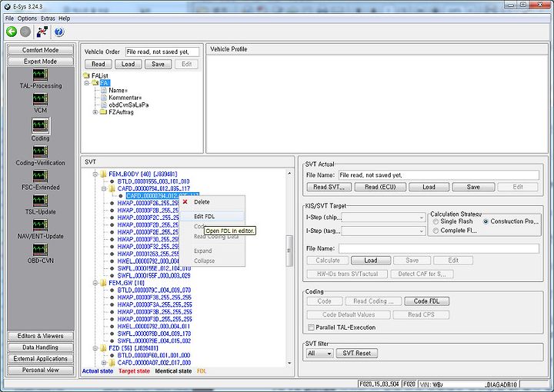Image resolution: width=554 pixels, height=392 pixels.
Task: Click Read in Vehicle Order
Action: coord(98,65)
